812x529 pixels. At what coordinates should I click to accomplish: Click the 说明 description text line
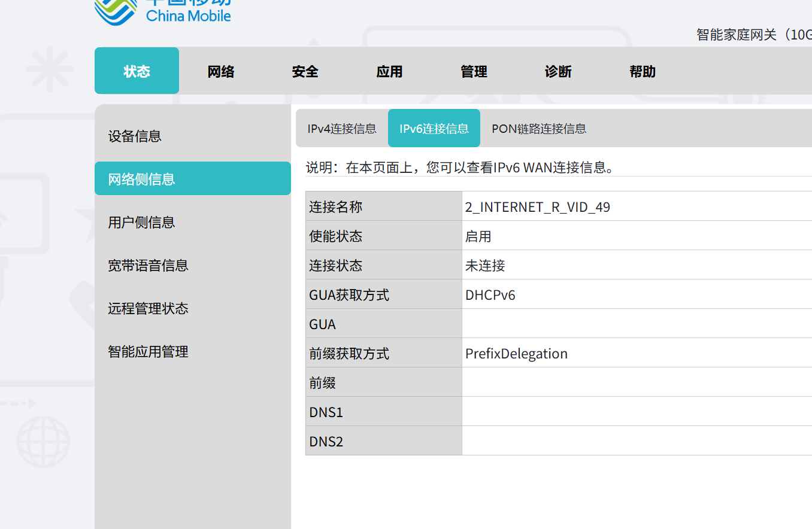click(x=461, y=168)
